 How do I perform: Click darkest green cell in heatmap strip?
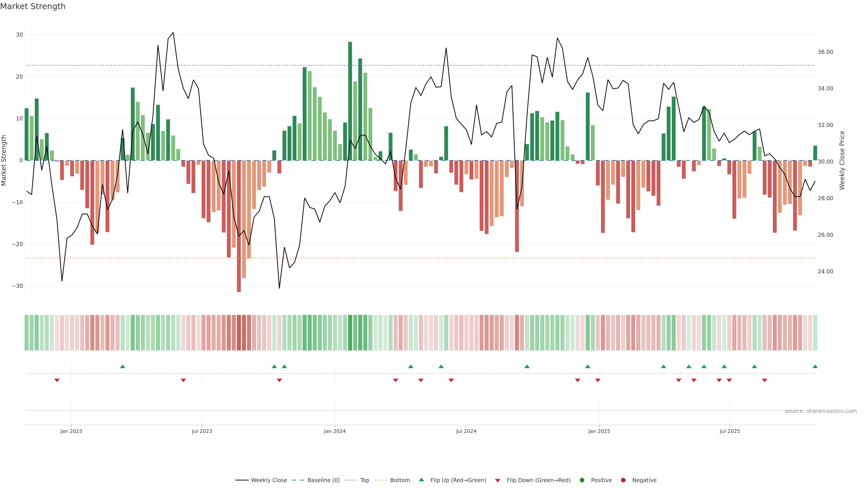pos(350,333)
